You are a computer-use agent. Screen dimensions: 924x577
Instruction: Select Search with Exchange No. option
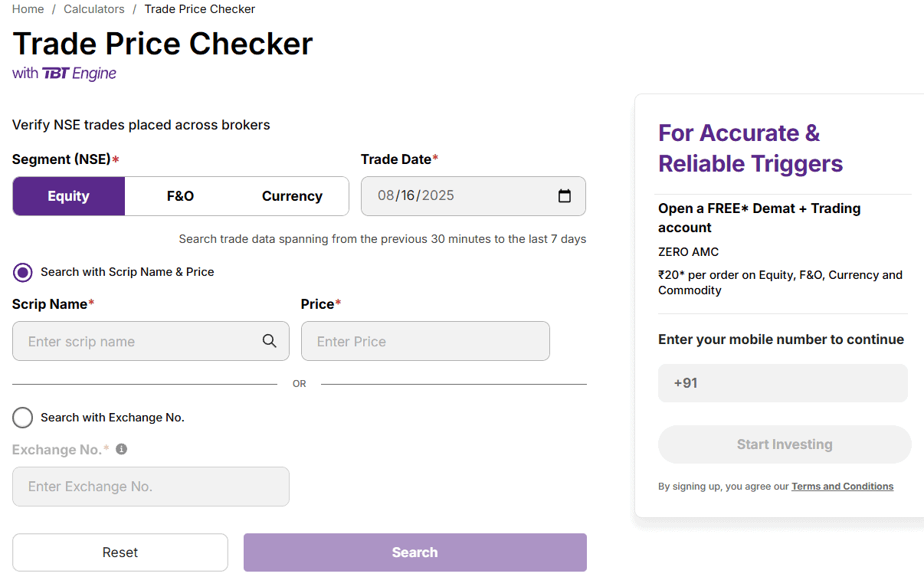pos(23,418)
